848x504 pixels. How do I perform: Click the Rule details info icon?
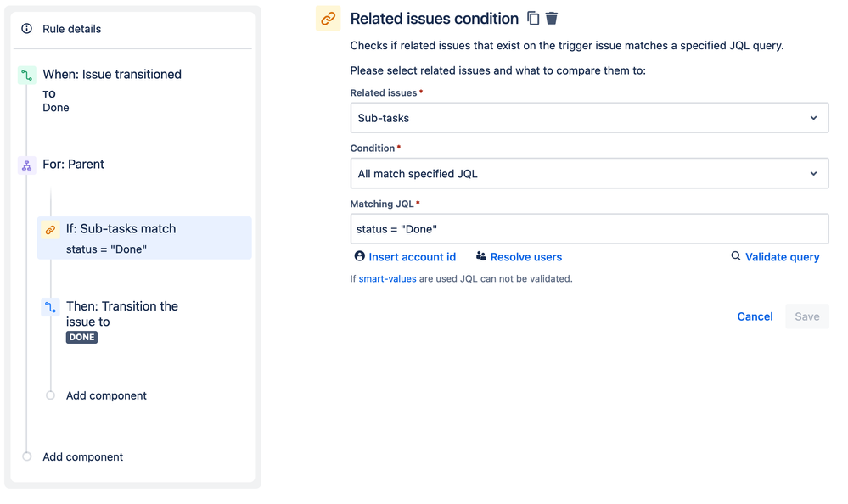(26, 29)
